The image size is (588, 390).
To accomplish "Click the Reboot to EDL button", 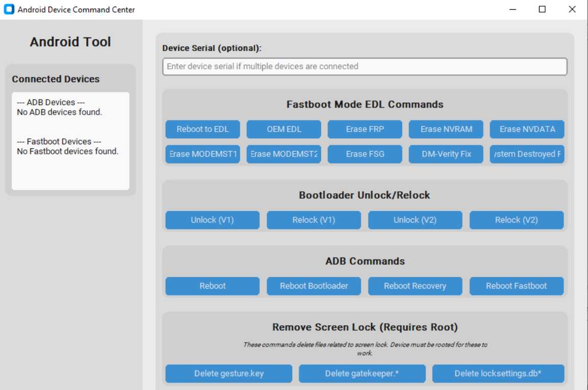I will (x=202, y=129).
